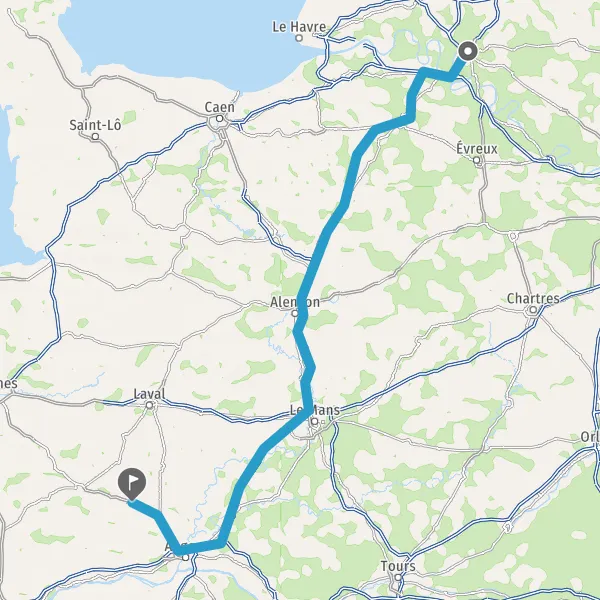Click the Laval text label

[x=150, y=394]
